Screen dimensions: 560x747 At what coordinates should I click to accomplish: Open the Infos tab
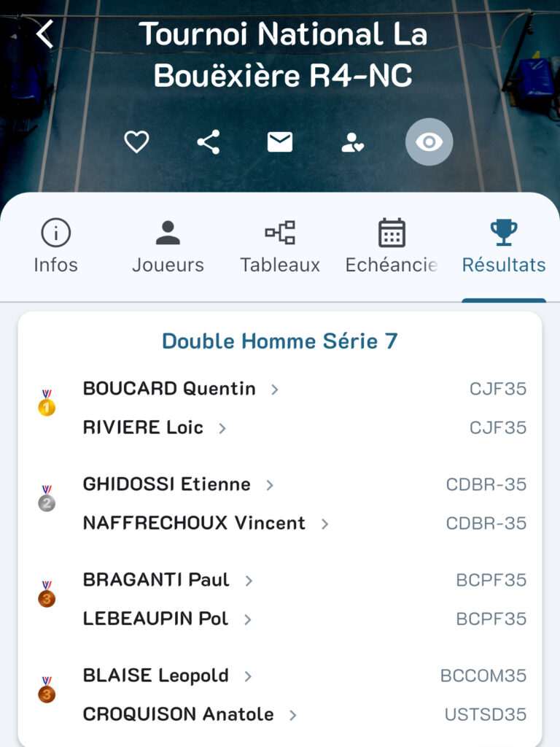pos(55,247)
